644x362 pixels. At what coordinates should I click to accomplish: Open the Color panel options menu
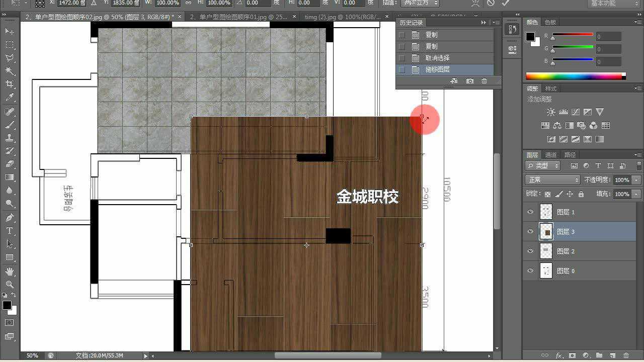click(638, 22)
